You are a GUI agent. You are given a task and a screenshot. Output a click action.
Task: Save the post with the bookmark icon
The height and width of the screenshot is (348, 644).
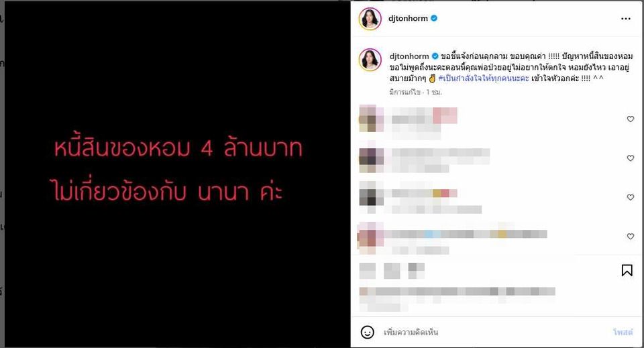click(627, 270)
